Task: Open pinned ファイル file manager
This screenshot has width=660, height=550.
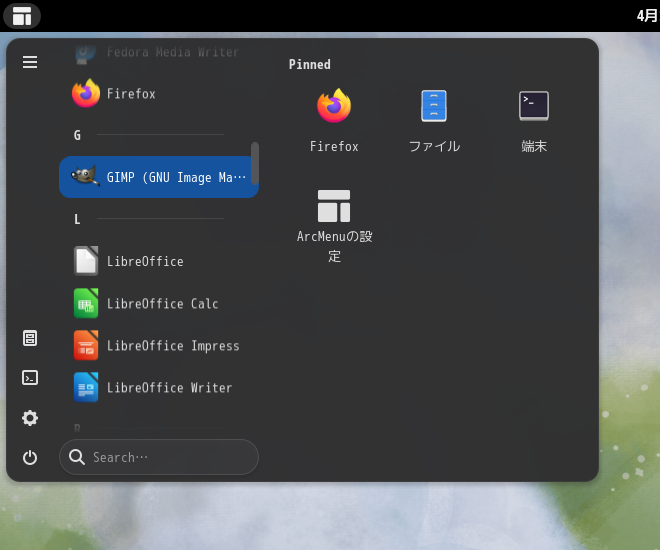Action: 434,121
